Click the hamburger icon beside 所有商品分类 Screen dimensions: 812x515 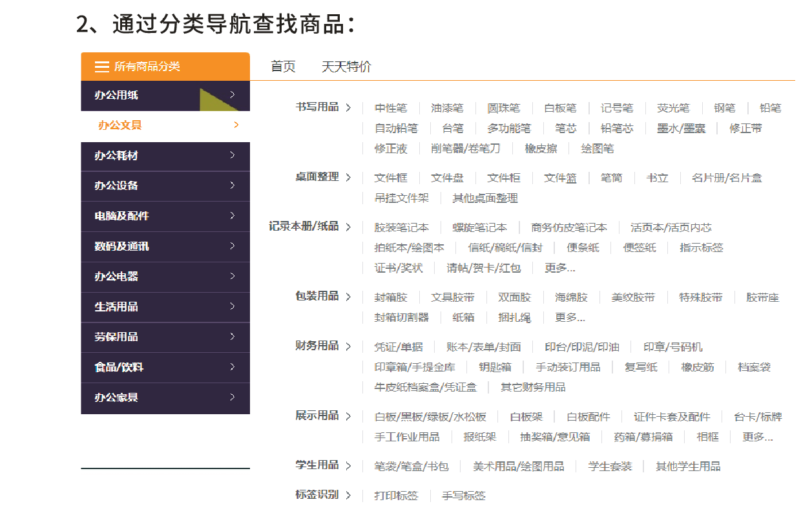(x=101, y=67)
